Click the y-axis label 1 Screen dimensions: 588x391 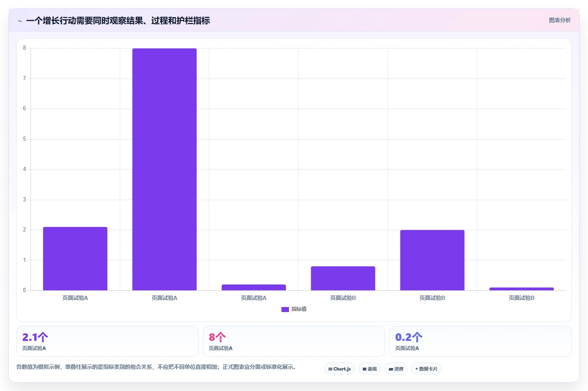[x=24, y=260]
